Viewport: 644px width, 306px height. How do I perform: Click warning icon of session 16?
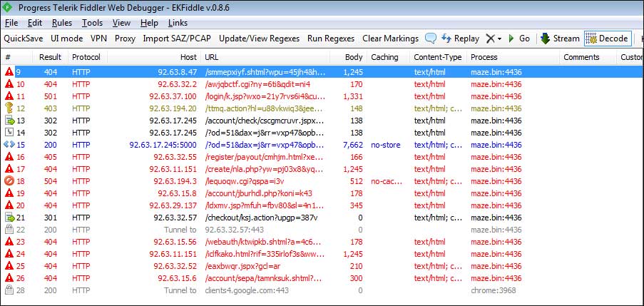point(9,157)
